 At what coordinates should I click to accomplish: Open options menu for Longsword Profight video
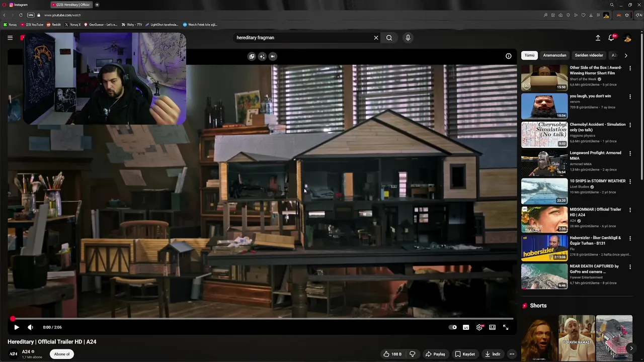(x=630, y=153)
